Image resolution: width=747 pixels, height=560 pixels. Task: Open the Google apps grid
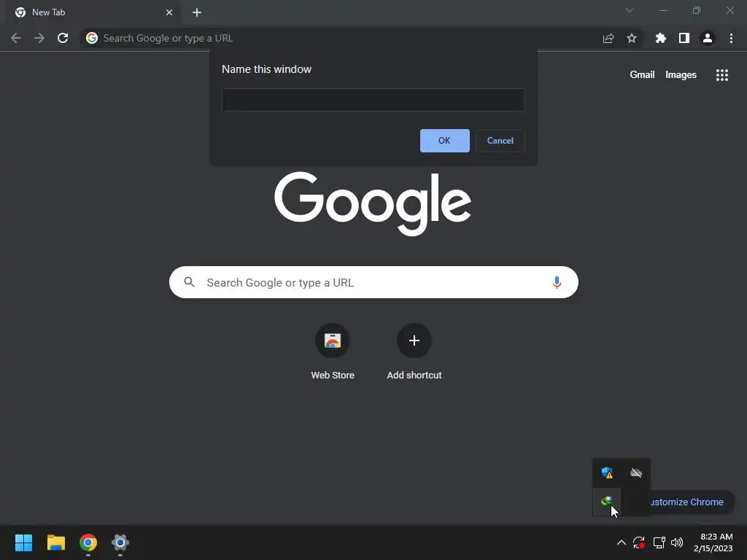(x=721, y=75)
